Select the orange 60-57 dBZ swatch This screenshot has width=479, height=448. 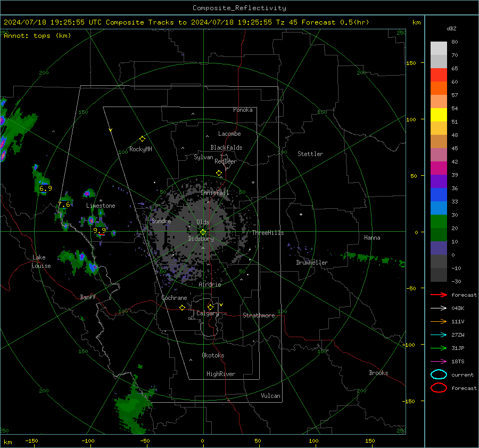tap(439, 88)
